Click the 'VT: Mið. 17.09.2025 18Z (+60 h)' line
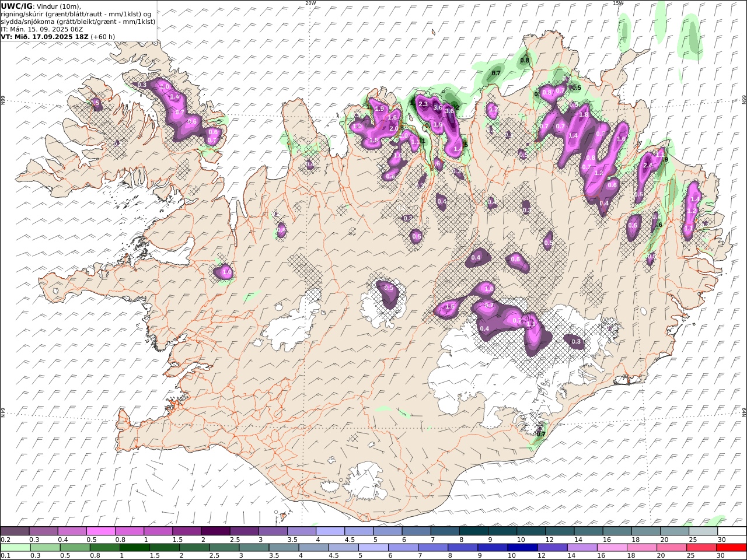747x560 pixels. click(x=58, y=36)
